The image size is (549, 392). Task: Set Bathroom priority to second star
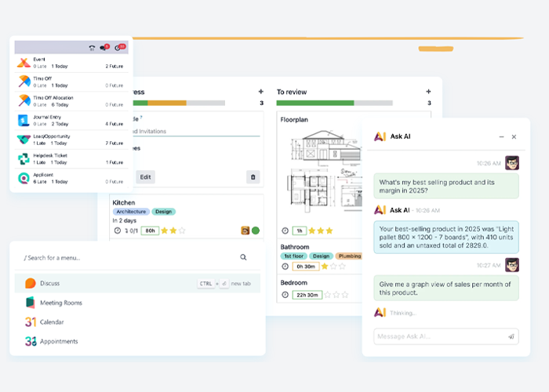point(333,267)
